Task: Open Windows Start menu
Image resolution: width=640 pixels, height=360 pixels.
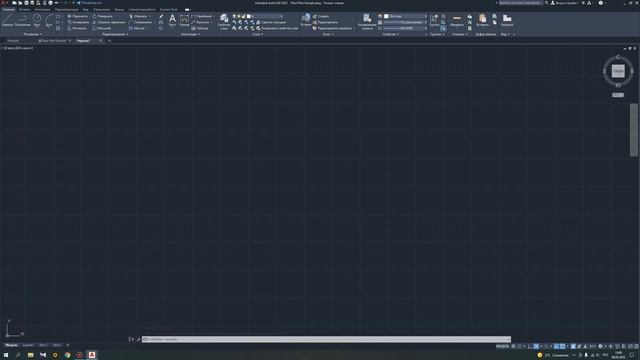Action: point(6,355)
